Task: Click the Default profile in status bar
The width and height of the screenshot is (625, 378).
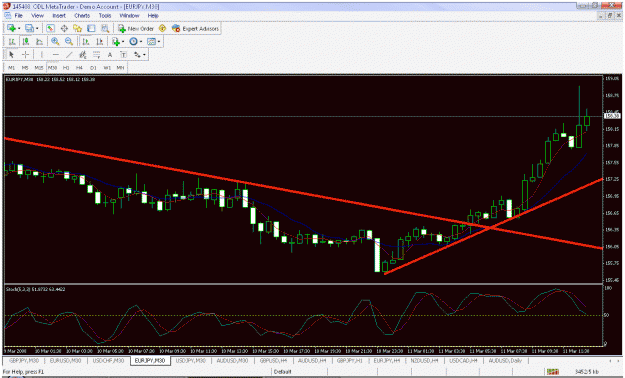Action: [x=283, y=372]
